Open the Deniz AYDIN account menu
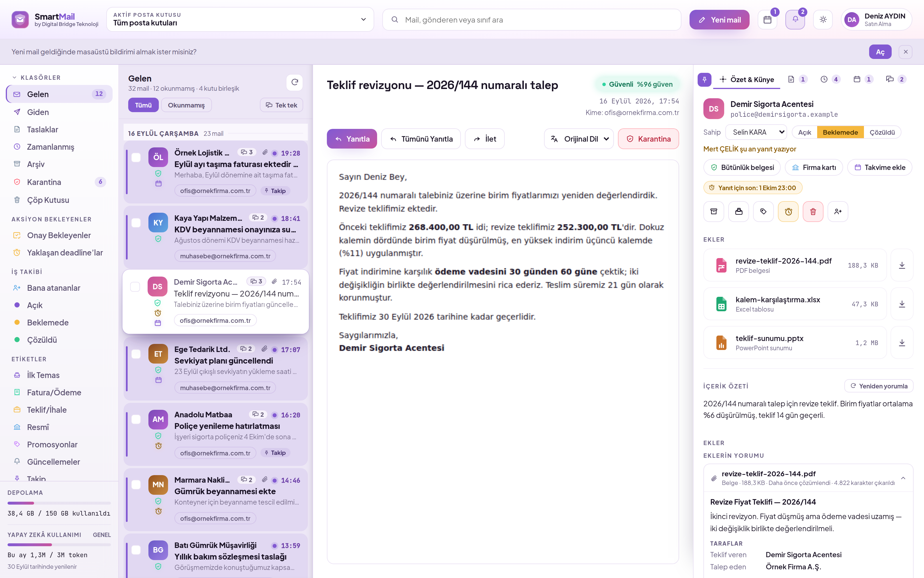 (x=877, y=19)
